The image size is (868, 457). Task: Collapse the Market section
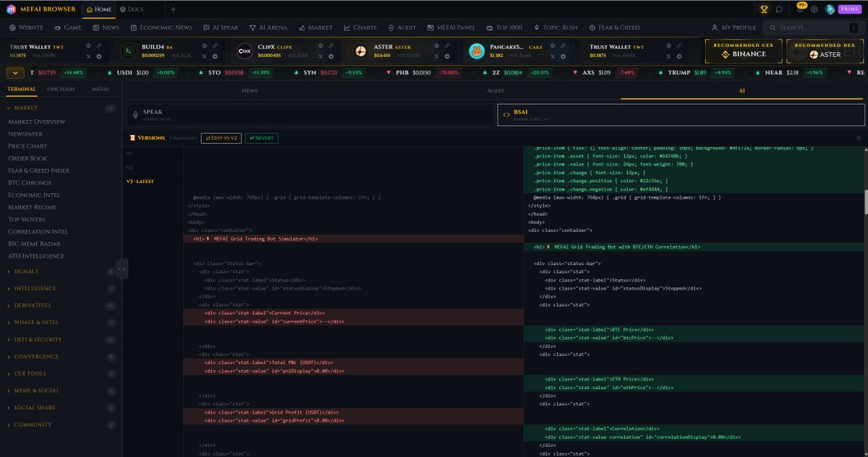click(x=61, y=108)
